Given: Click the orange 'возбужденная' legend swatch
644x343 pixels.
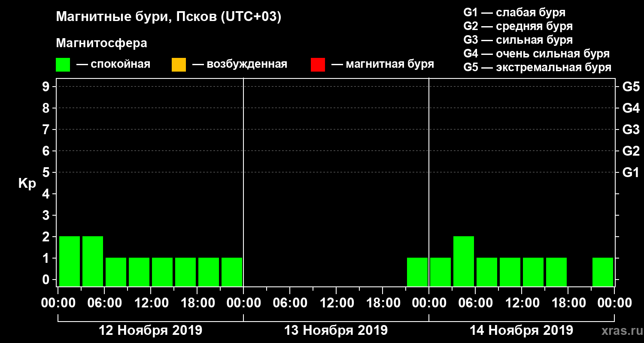Looking at the screenshot, I should tap(179, 65).
